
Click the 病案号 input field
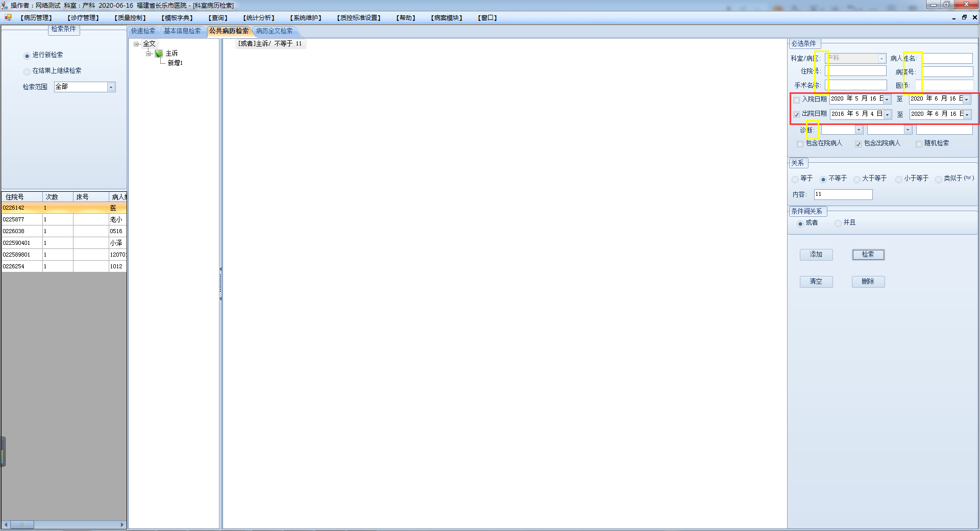[947, 72]
